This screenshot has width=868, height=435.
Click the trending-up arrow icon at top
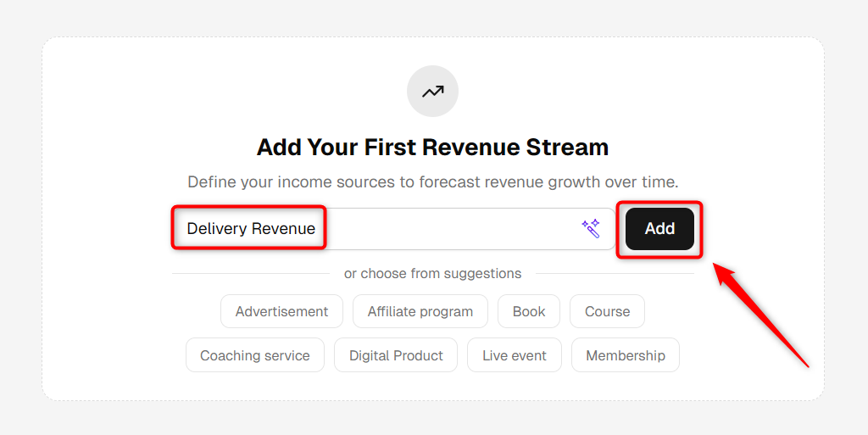(432, 92)
